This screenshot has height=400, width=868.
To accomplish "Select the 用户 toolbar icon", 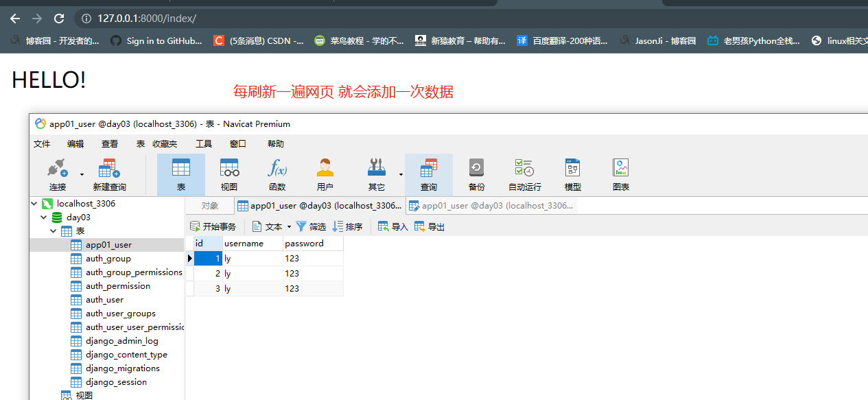I will (x=325, y=174).
